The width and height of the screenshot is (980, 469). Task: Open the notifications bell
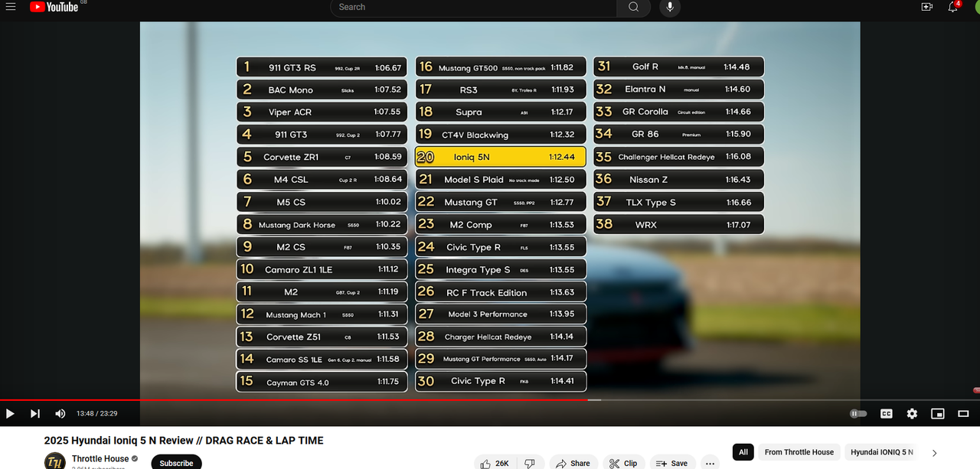click(x=953, y=7)
